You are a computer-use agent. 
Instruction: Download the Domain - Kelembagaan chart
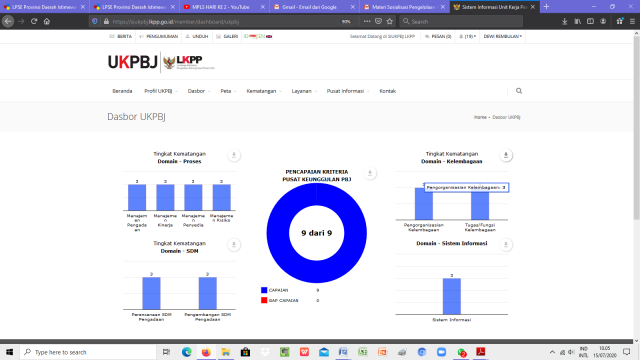click(506, 155)
